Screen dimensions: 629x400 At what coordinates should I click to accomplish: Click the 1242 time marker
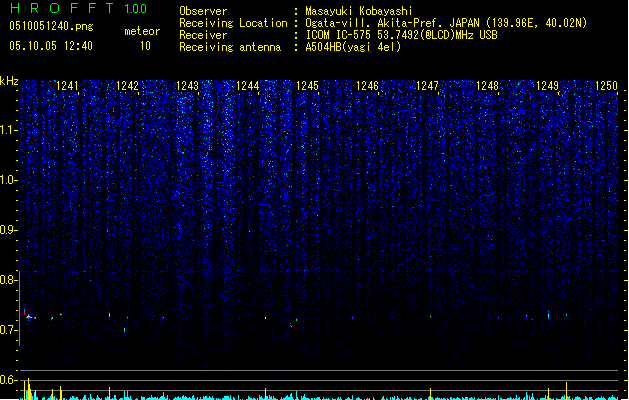tap(128, 86)
